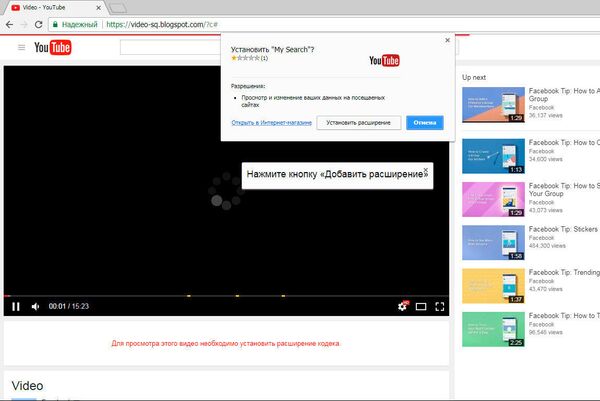
Task: Click Установить расширение button
Action: 359,123
